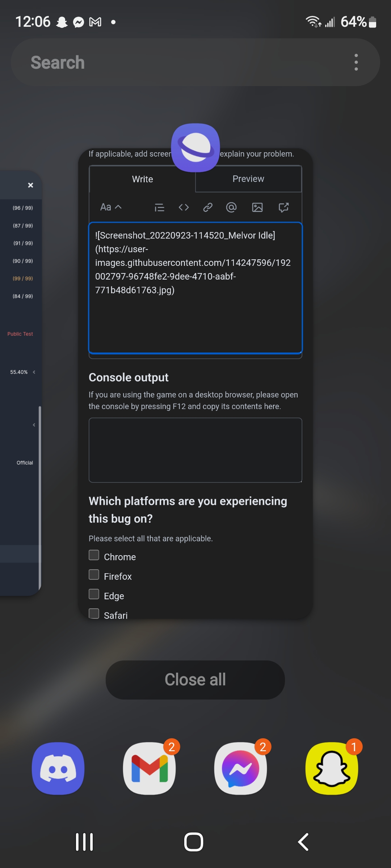This screenshot has height=868, width=391.
Task: Switch to the Preview tab
Action: pos(248,179)
